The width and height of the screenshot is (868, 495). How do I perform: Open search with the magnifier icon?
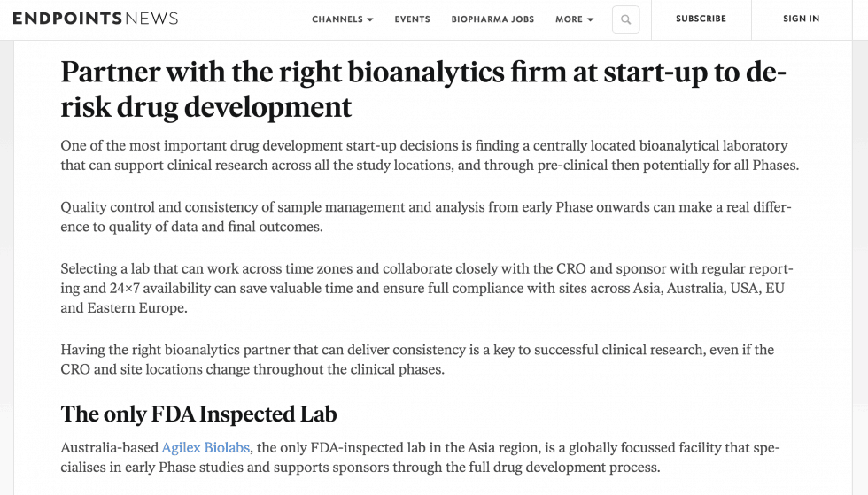coord(625,19)
